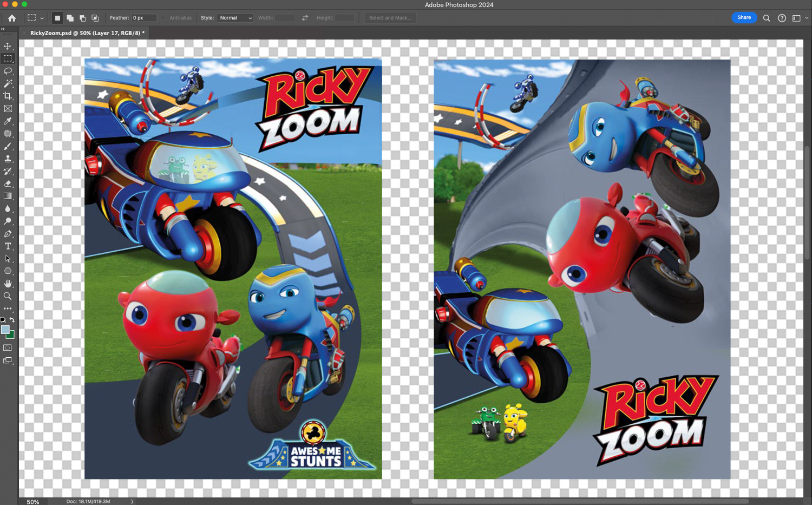The height and width of the screenshot is (505, 812).
Task: Go to Photoshop Home screen
Action: click(x=12, y=18)
